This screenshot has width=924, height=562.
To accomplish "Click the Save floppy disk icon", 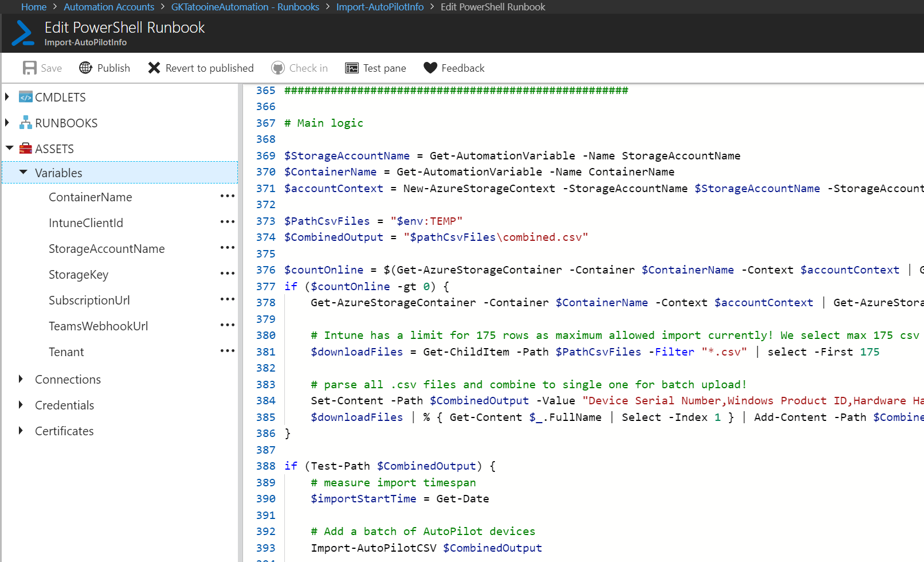I will point(30,68).
